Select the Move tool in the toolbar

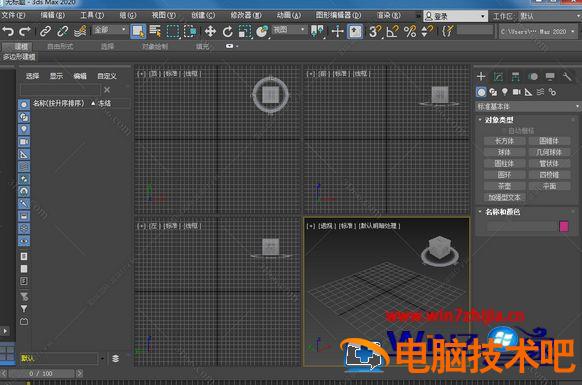click(x=210, y=31)
